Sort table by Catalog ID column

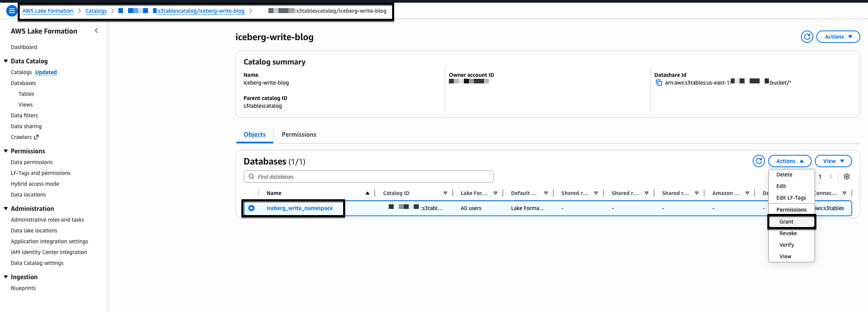click(445, 193)
